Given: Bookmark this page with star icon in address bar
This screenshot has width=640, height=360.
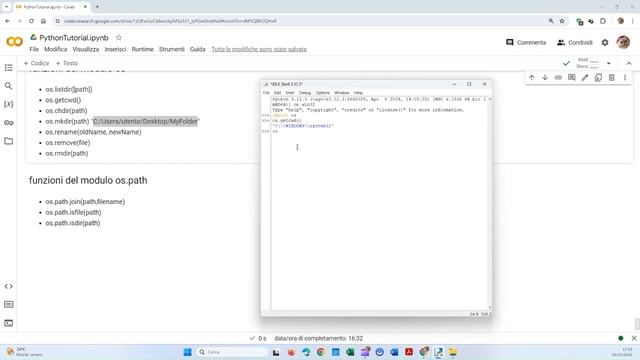Looking at the screenshot, I should coord(562,21).
